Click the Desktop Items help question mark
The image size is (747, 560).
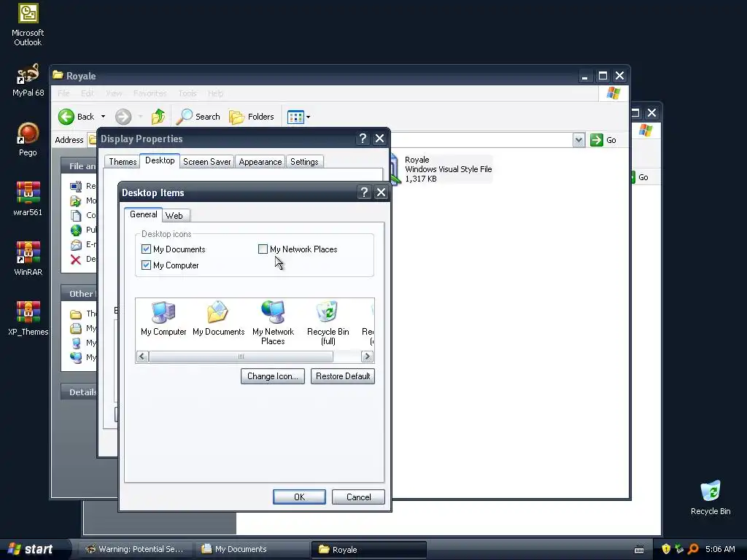pos(364,192)
